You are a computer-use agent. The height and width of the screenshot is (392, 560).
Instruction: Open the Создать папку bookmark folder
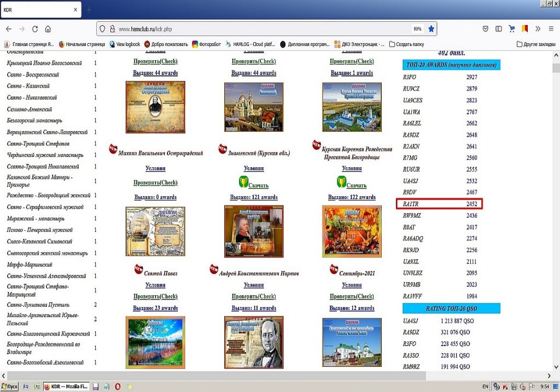[406, 44]
